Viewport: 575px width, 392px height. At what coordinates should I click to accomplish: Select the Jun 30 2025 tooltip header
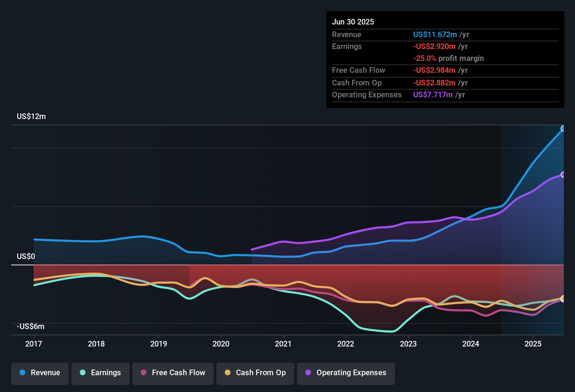tap(353, 22)
